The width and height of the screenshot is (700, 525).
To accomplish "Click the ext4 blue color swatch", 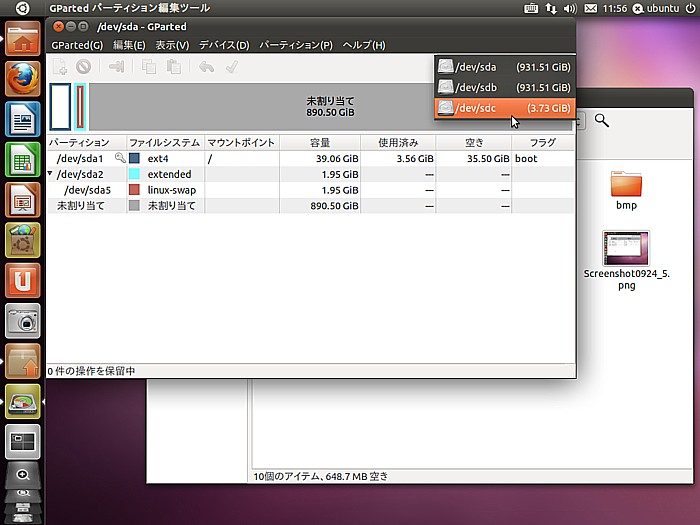I will [134, 158].
